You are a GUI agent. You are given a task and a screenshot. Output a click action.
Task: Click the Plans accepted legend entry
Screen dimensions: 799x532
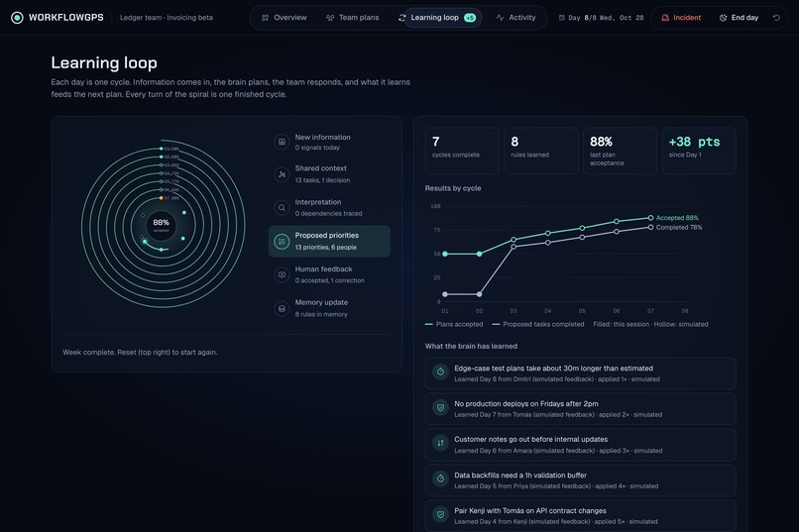tap(454, 324)
